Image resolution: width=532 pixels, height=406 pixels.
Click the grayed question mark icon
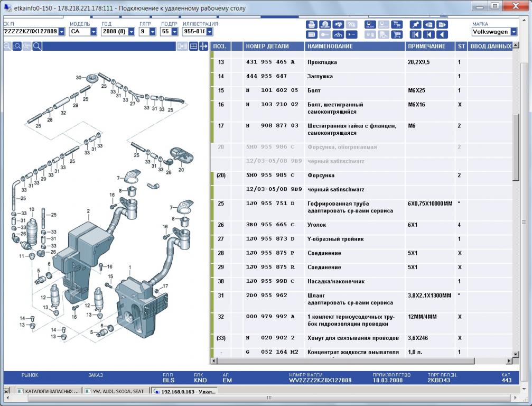pyautogui.click(x=351, y=24)
